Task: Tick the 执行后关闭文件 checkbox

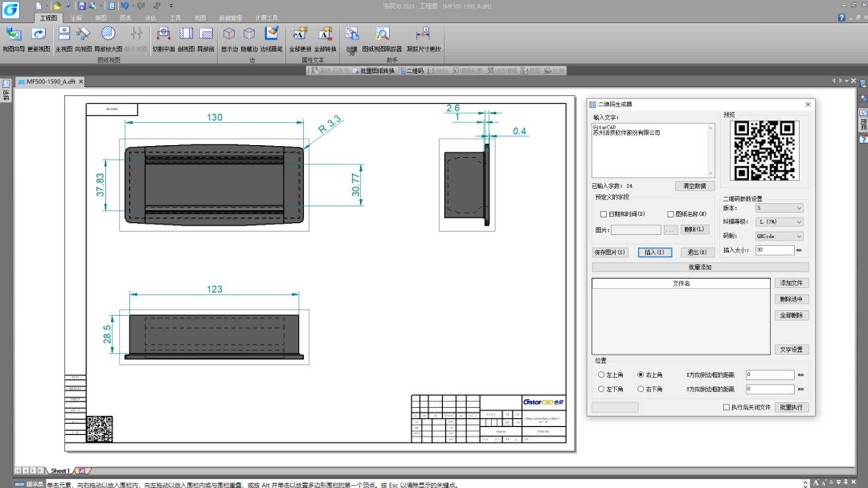Action: (x=726, y=407)
